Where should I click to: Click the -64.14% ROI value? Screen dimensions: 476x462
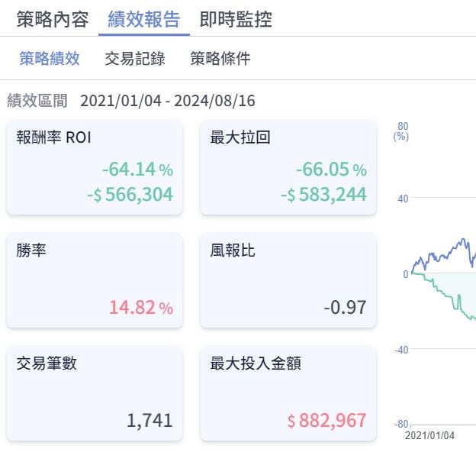(x=137, y=169)
